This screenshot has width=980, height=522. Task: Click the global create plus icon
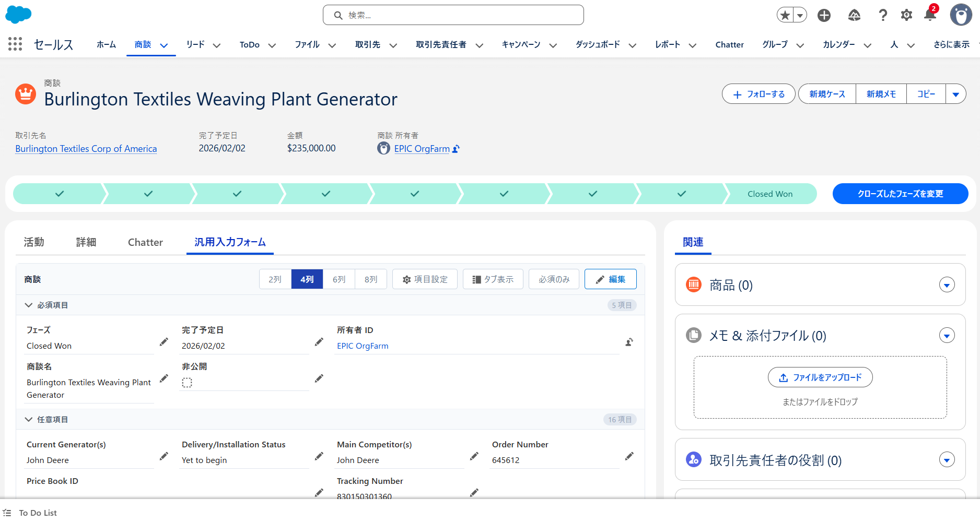click(824, 15)
